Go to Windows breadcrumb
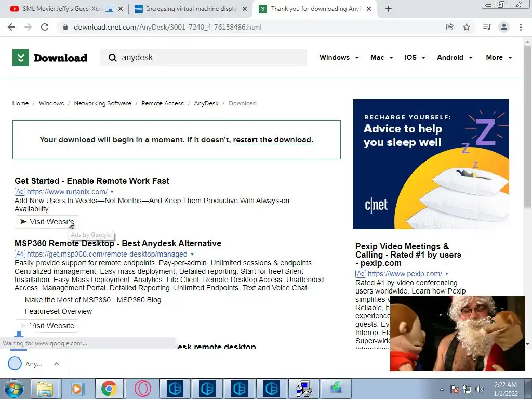532x399 pixels. tap(51, 103)
